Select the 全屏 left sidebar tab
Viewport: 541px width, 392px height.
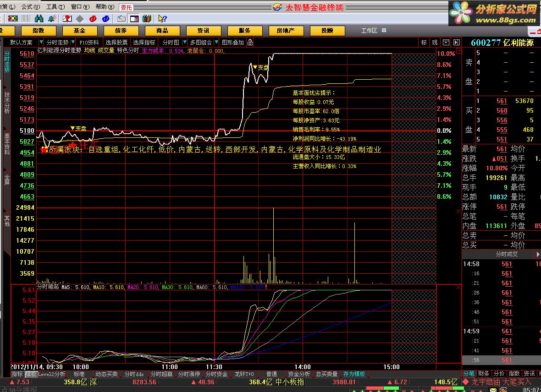coord(7,179)
